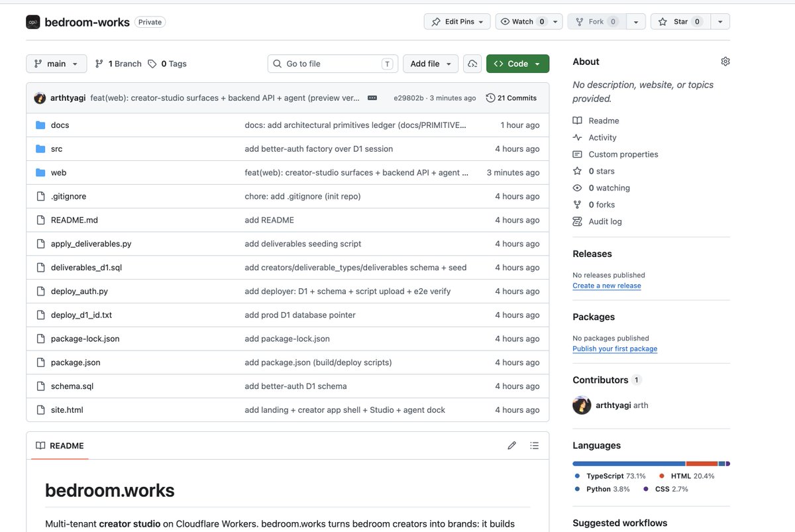795x532 pixels.
Task: Click the Custom properties icon
Action: (x=577, y=154)
